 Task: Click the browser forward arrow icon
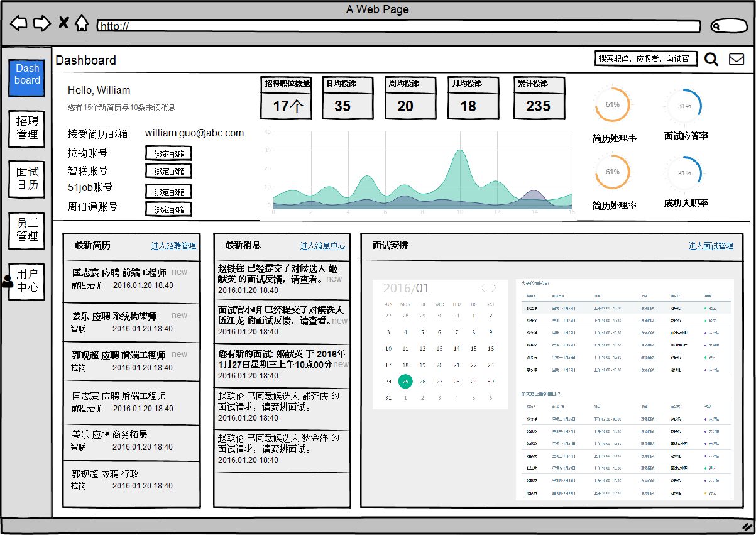(x=41, y=24)
